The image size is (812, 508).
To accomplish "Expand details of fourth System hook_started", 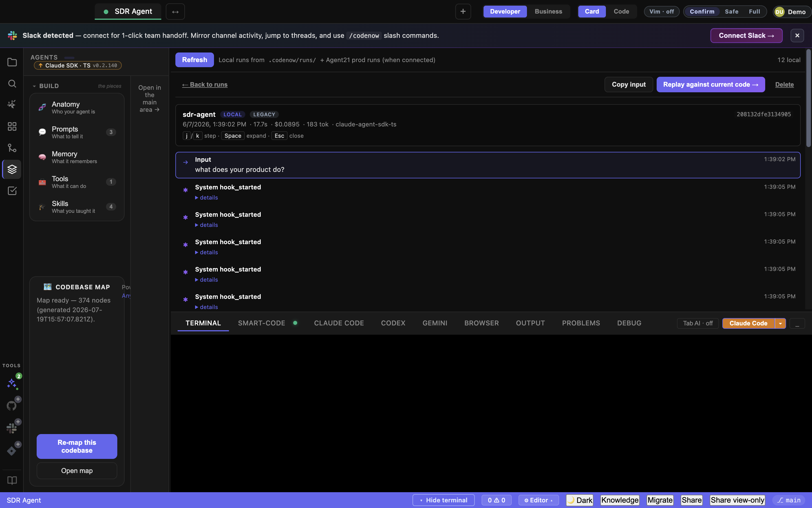I will [x=206, y=279].
